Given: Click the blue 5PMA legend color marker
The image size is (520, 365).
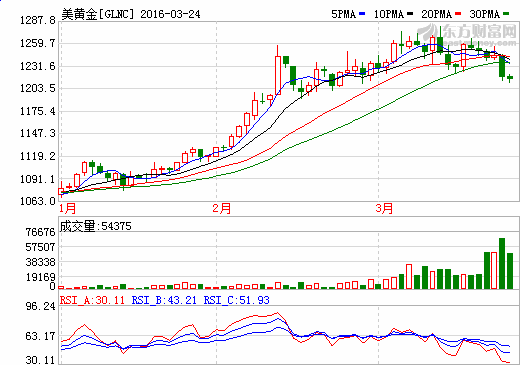Looking at the screenshot, I should point(362,14).
